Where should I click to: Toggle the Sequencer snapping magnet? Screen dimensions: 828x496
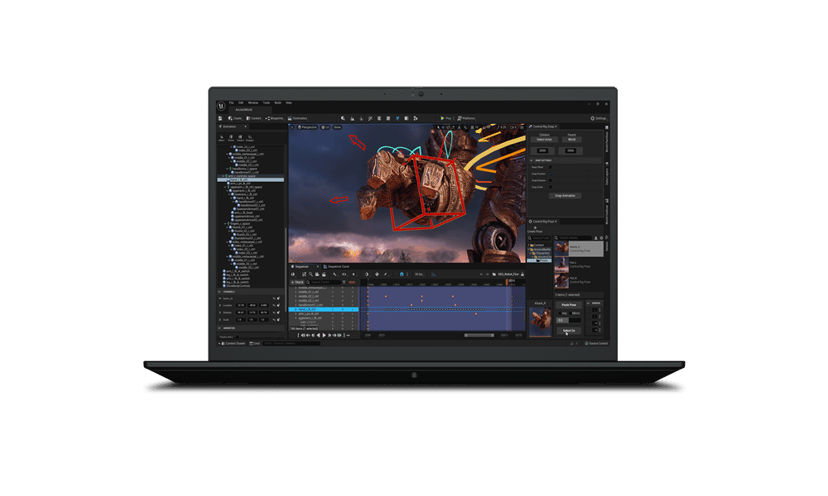pyautogui.click(x=402, y=274)
